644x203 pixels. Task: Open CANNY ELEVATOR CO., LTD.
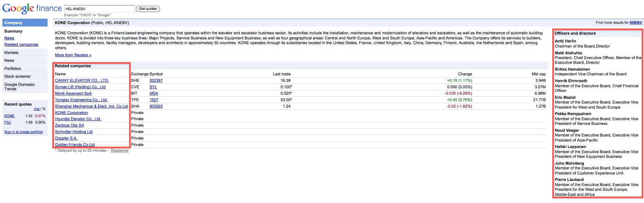tap(82, 80)
